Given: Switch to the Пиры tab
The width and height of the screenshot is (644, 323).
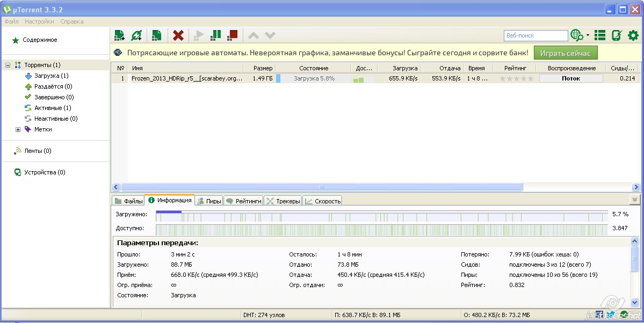Looking at the screenshot, I should click(x=209, y=201).
